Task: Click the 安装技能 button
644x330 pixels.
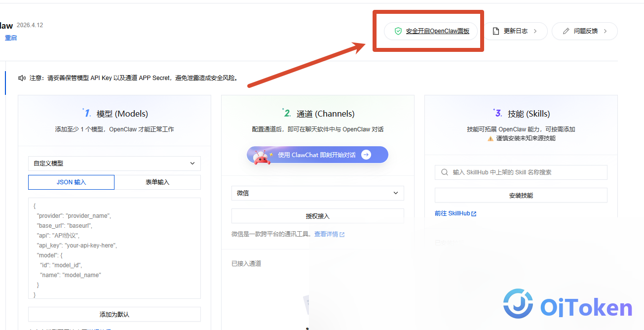Action: pos(521,195)
